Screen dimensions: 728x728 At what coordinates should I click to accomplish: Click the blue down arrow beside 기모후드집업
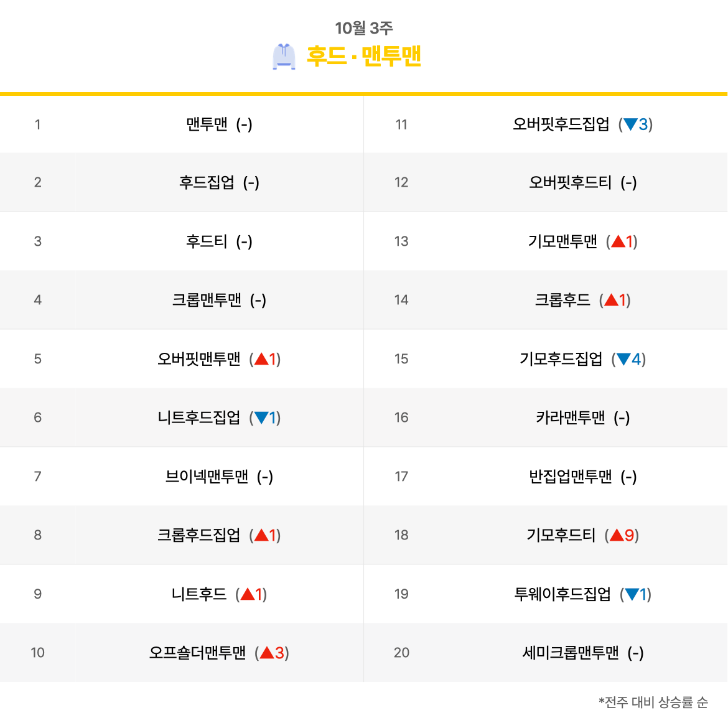click(623, 359)
